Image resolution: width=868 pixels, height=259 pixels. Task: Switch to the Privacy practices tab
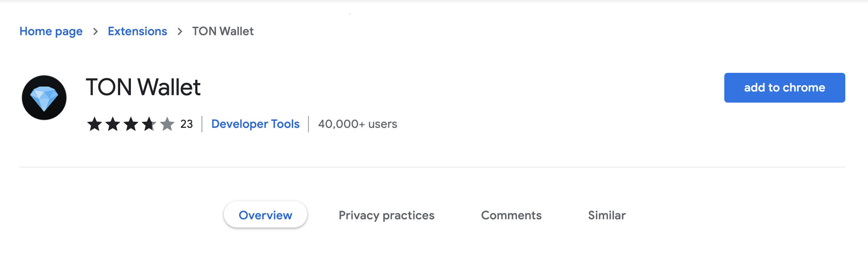point(387,215)
